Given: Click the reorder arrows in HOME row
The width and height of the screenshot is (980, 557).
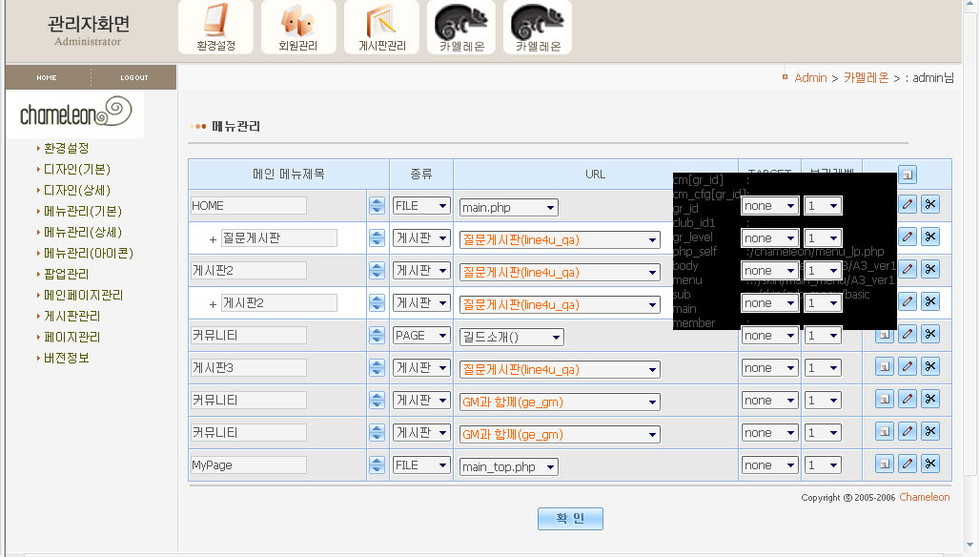Looking at the screenshot, I should tap(377, 206).
